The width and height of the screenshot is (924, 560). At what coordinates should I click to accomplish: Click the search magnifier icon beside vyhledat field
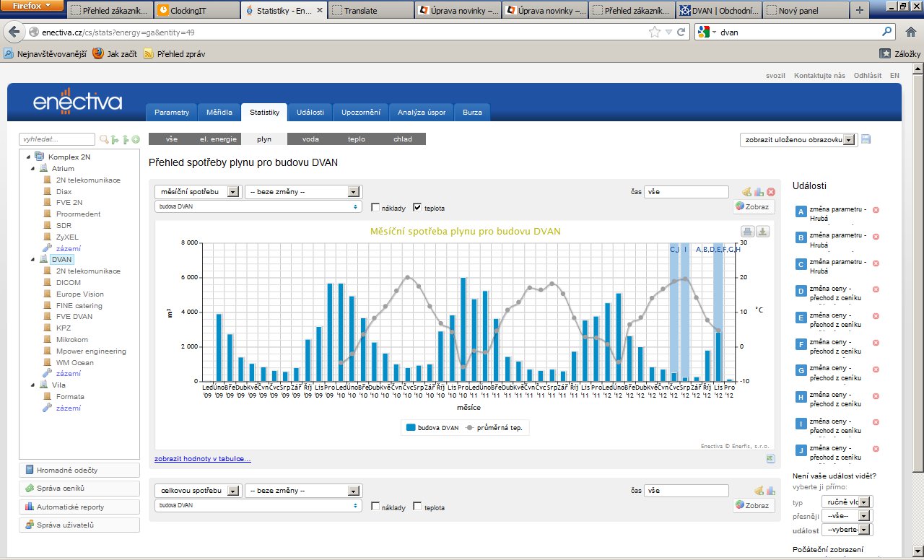pyautogui.click(x=104, y=139)
